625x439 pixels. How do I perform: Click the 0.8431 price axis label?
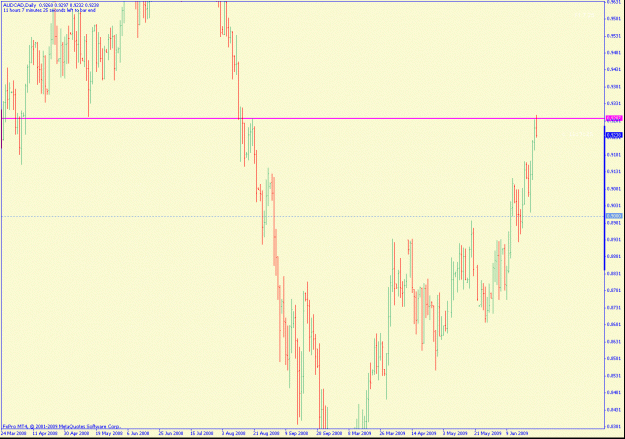(614, 409)
